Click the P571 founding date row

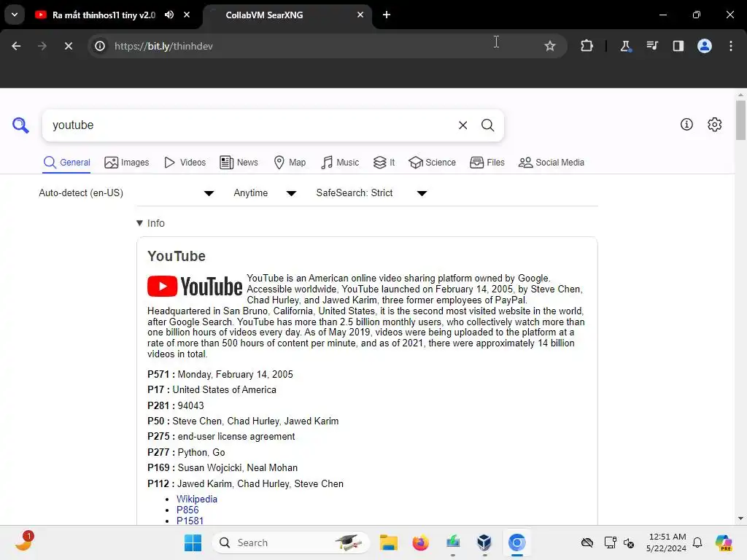pyautogui.click(x=220, y=374)
